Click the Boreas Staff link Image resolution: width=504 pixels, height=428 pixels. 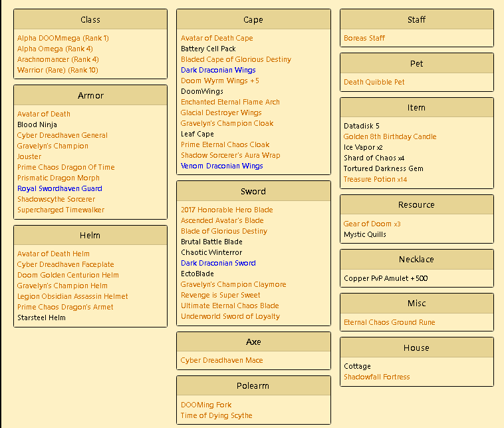click(364, 38)
